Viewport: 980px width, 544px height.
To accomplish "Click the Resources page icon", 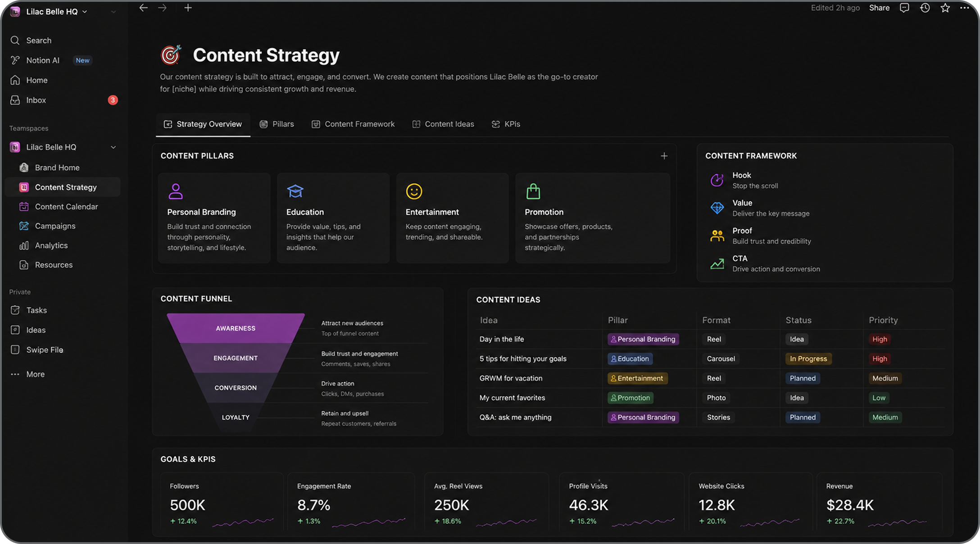I will pyautogui.click(x=24, y=264).
